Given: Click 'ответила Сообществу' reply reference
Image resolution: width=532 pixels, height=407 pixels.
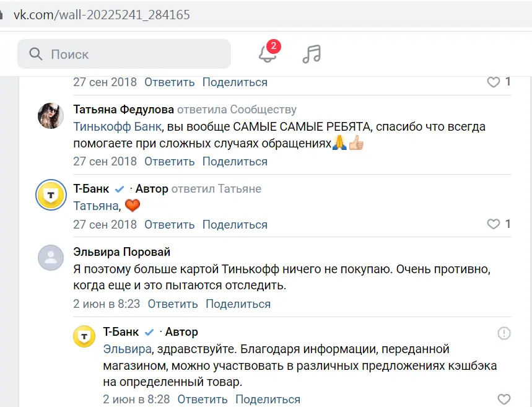Looking at the screenshot, I should 237,109.
